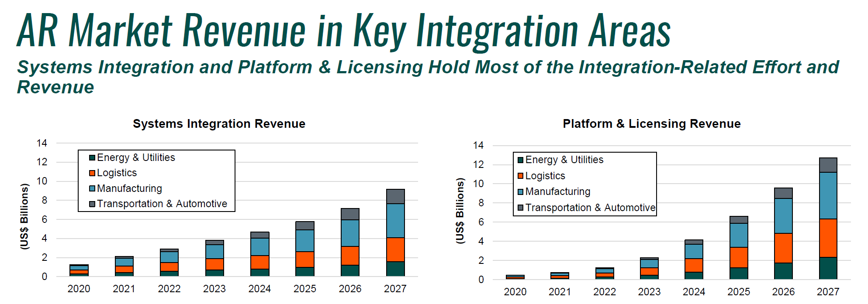Select the 14 y-axis value on Platform & Licensing chart
868x304 pixels.
[478, 145]
